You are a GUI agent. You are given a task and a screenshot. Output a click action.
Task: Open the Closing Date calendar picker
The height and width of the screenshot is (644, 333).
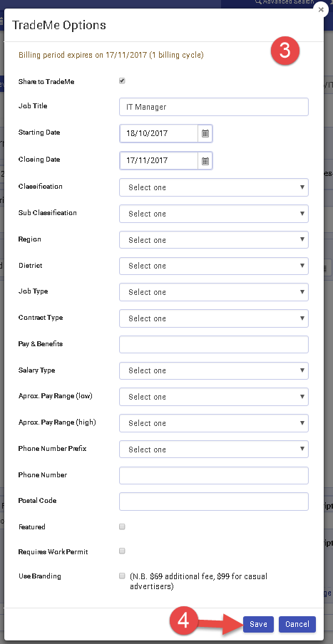(x=205, y=160)
